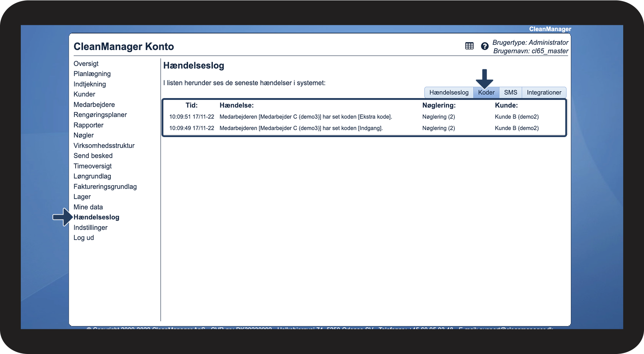Open Indstillinger settings page

[90, 227]
